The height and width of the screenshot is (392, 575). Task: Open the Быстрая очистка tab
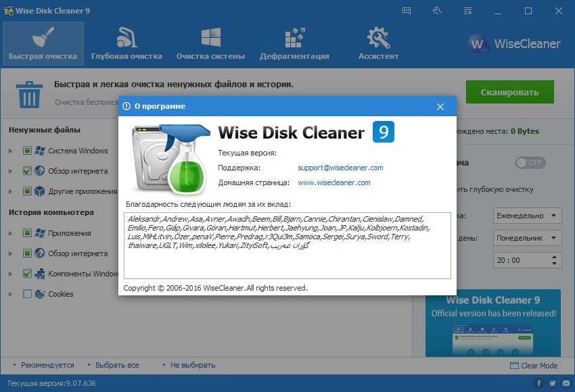click(x=43, y=44)
